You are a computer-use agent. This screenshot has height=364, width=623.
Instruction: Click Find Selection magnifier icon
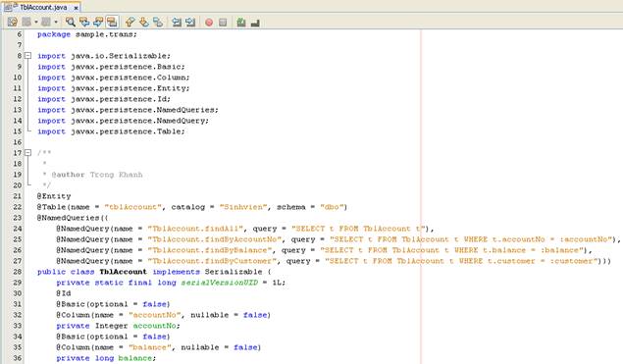71,23
